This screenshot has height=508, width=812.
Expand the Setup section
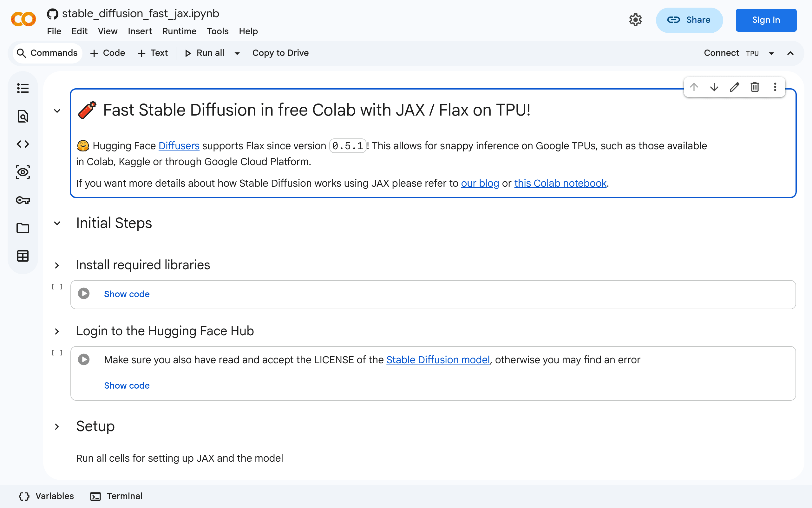57,427
